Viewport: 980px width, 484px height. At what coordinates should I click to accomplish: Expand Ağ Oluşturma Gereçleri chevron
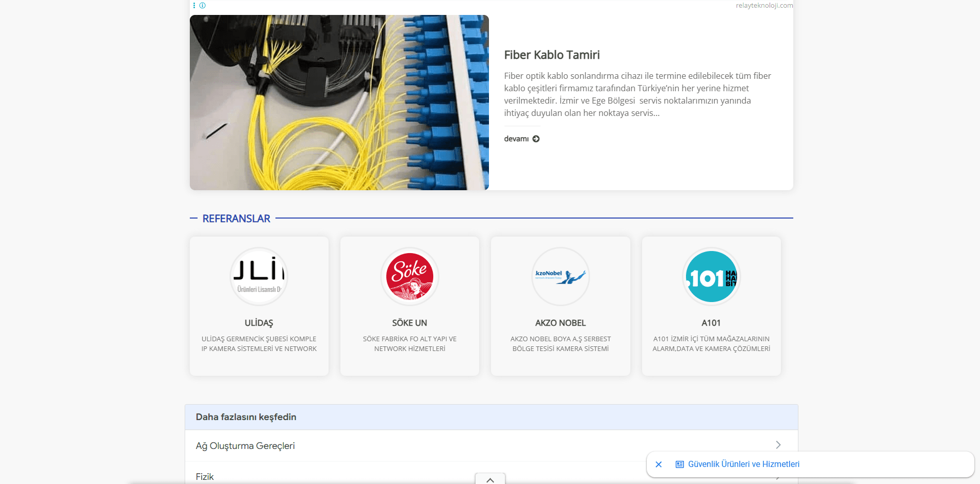click(x=778, y=445)
